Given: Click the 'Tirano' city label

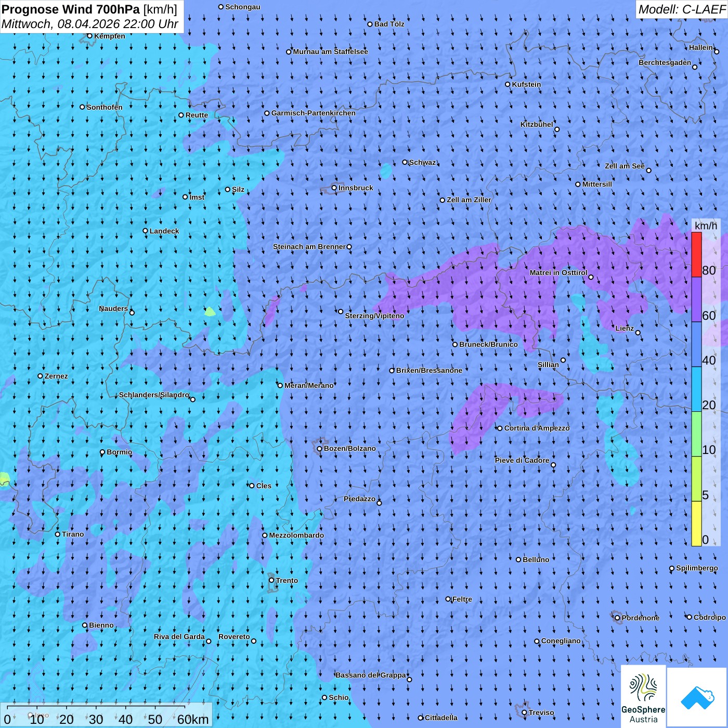Looking at the screenshot, I should (x=73, y=534).
